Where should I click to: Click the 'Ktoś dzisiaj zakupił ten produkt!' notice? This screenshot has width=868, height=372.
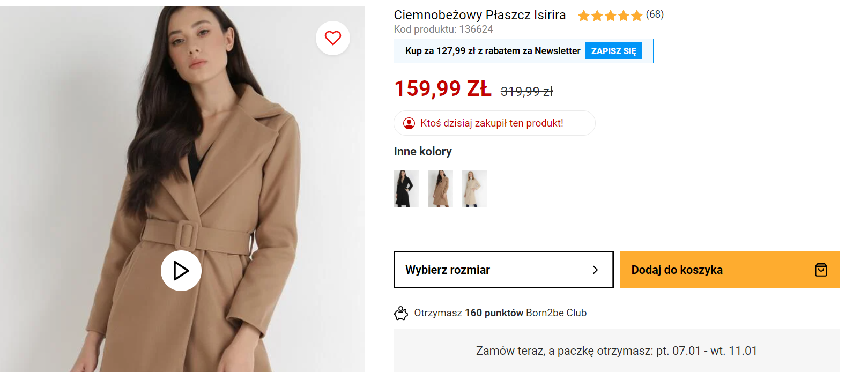(x=492, y=123)
